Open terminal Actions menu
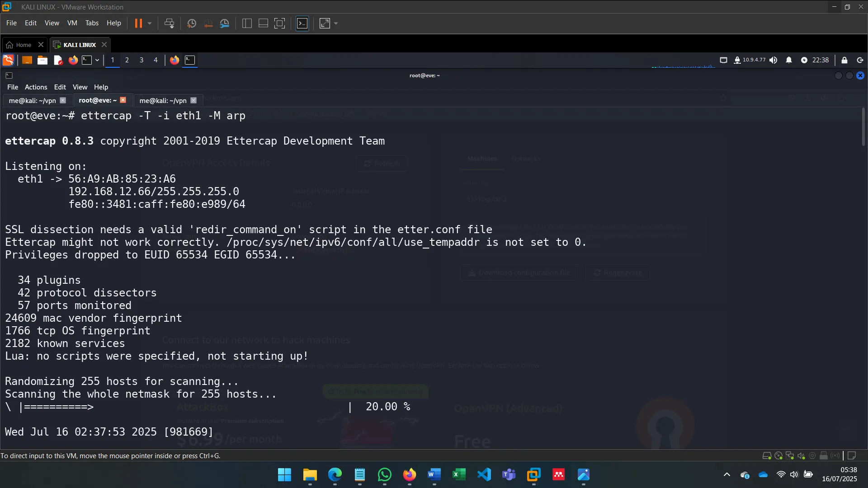This screenshot has height=488, width=868. (36, 87)
